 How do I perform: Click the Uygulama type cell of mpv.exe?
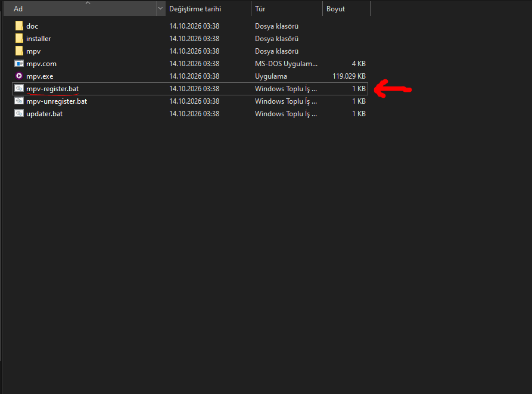pos(270,76)
